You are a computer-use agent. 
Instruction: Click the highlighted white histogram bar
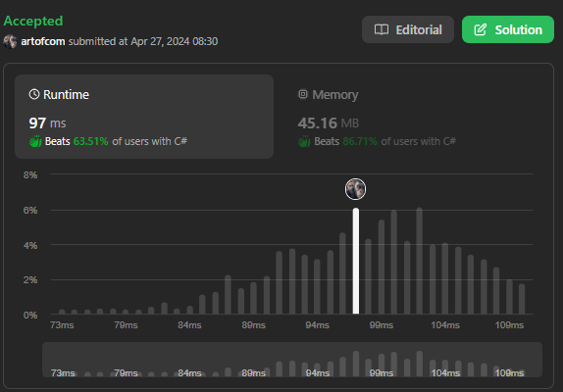pyautogui.click(x=356, y=261)
